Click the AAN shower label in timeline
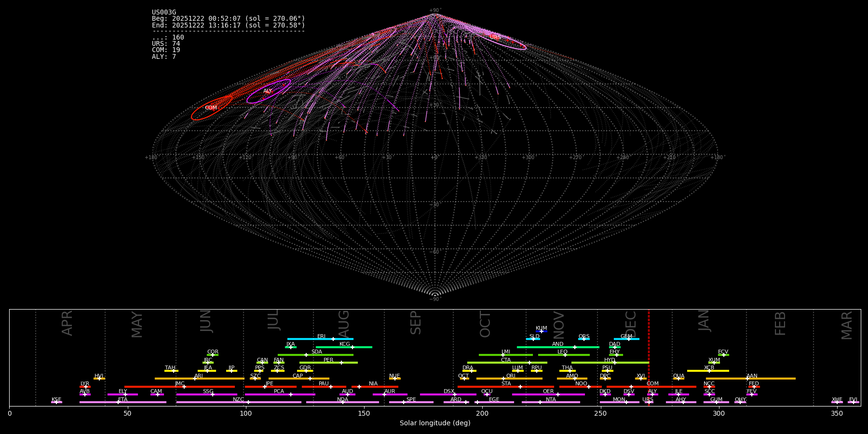The image size is (868, 434). coord(752,376)
